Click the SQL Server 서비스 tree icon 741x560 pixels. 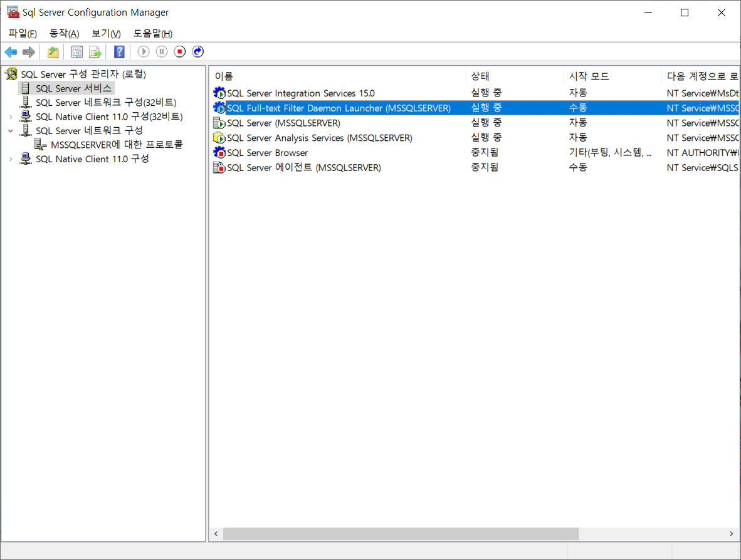[x=26, y=88]
